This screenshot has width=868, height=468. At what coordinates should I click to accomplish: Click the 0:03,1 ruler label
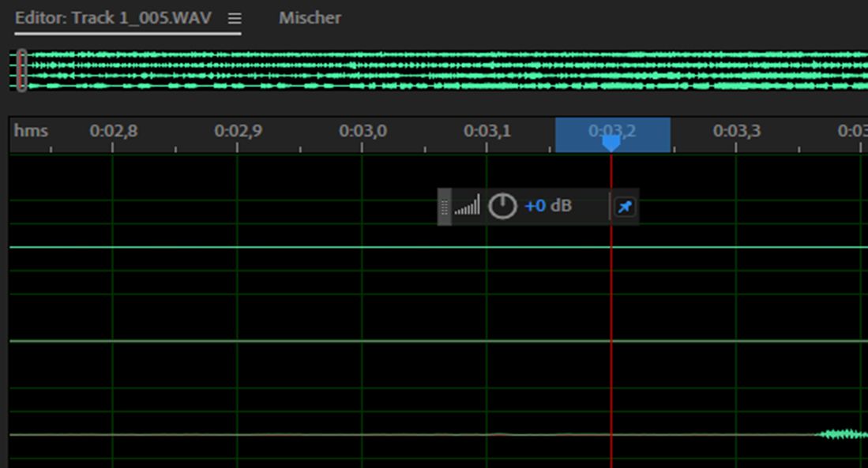pos(487,131)
